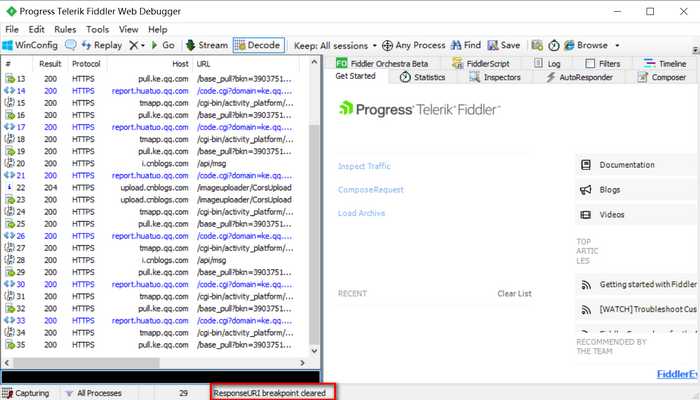Sort sessions by Protocol column header
This screenshot has width=700, height=400.
pos(86,64)
